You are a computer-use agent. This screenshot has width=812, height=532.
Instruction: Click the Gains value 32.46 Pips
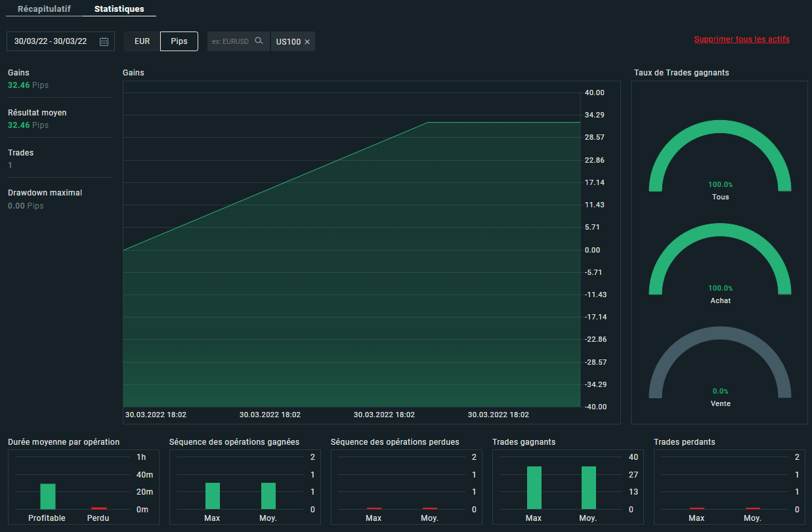pos(28,85)
